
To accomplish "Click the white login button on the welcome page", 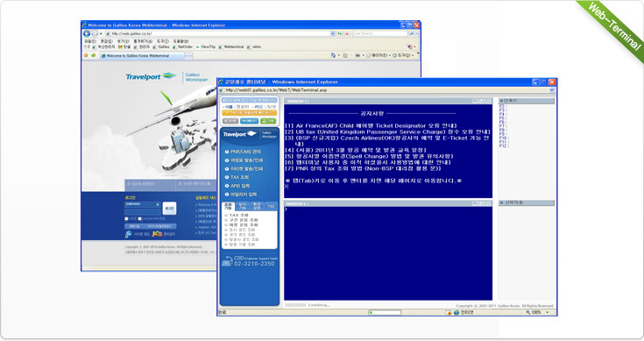I will point(169,209).
